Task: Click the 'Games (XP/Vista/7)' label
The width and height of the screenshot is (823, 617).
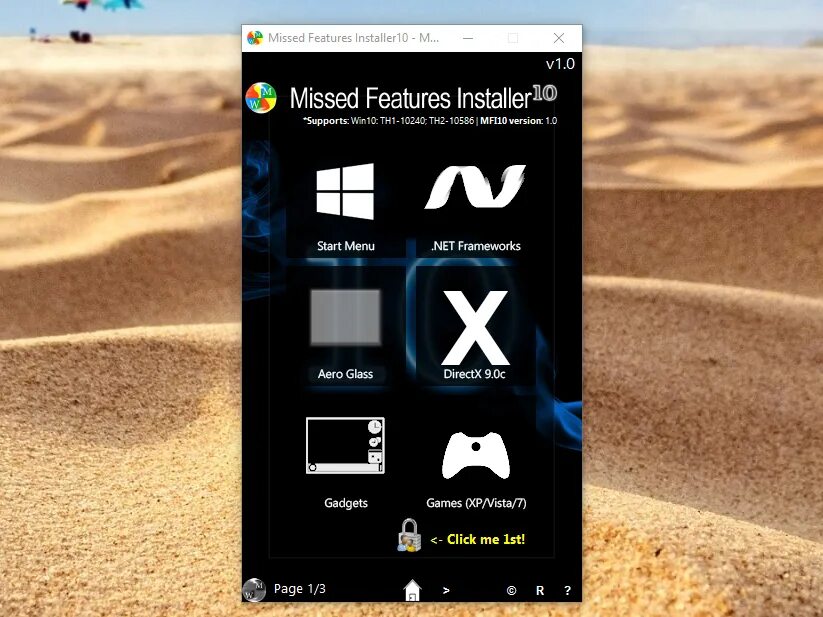Action: pyautogui.click(x=476, y=503)
